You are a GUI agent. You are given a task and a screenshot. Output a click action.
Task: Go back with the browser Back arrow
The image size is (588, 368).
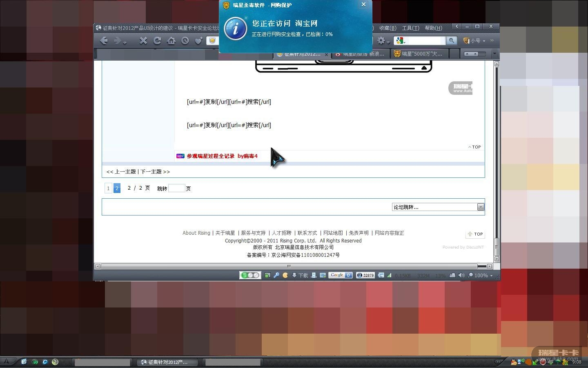pyautogui.click(x=104, y=40)
